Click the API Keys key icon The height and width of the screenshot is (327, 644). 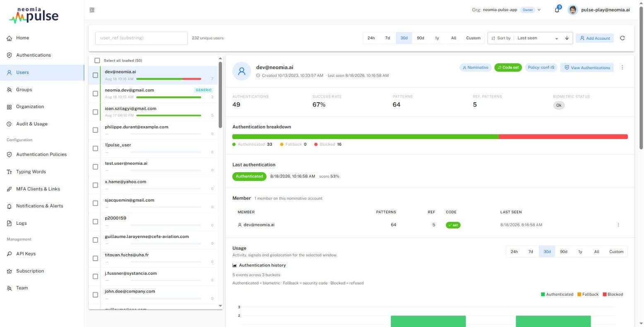tap(9, 254)
